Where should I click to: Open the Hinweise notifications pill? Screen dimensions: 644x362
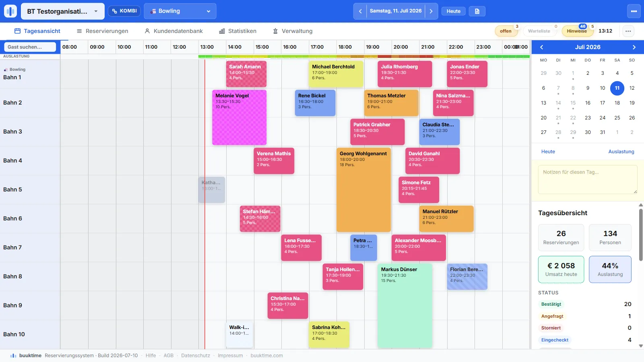click(x=577, y=31)
